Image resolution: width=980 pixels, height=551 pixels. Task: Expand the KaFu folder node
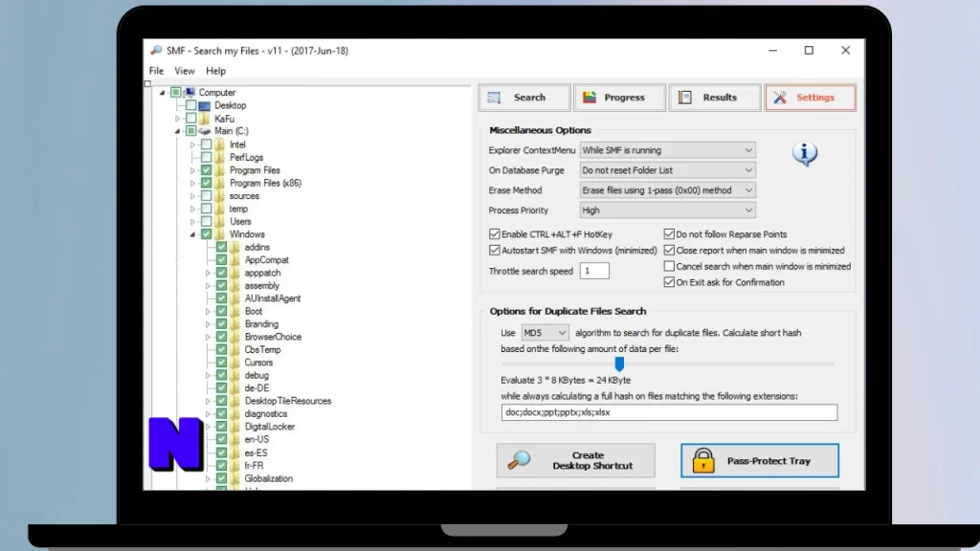[177, 119]
